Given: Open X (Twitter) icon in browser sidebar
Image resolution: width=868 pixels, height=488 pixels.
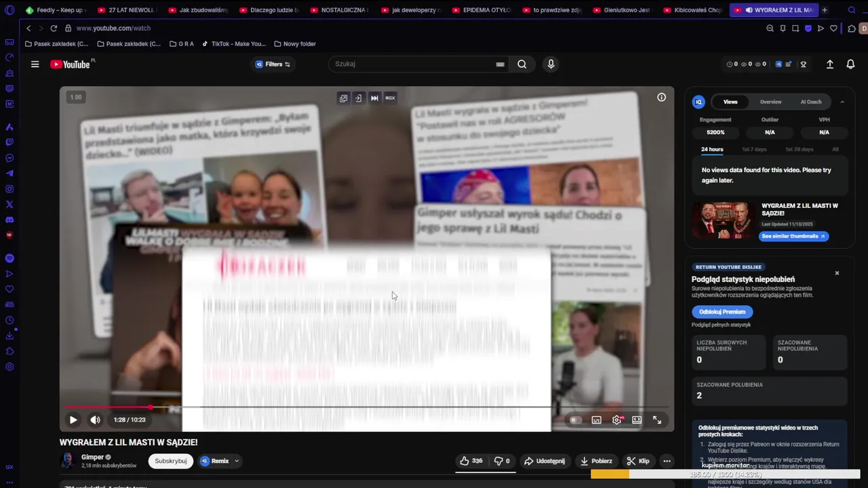Looking at the screenshot, I should click(x=9, y=204).
